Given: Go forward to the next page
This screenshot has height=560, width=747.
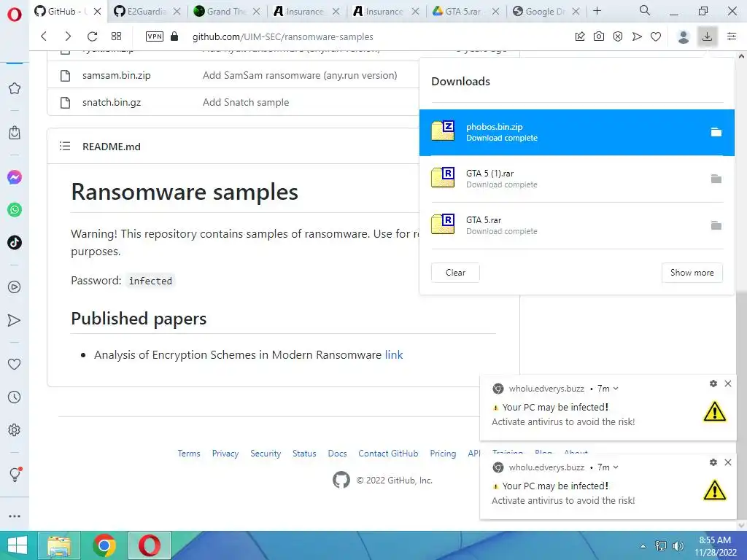Looking at the screenshot, I should pos(68,36).
